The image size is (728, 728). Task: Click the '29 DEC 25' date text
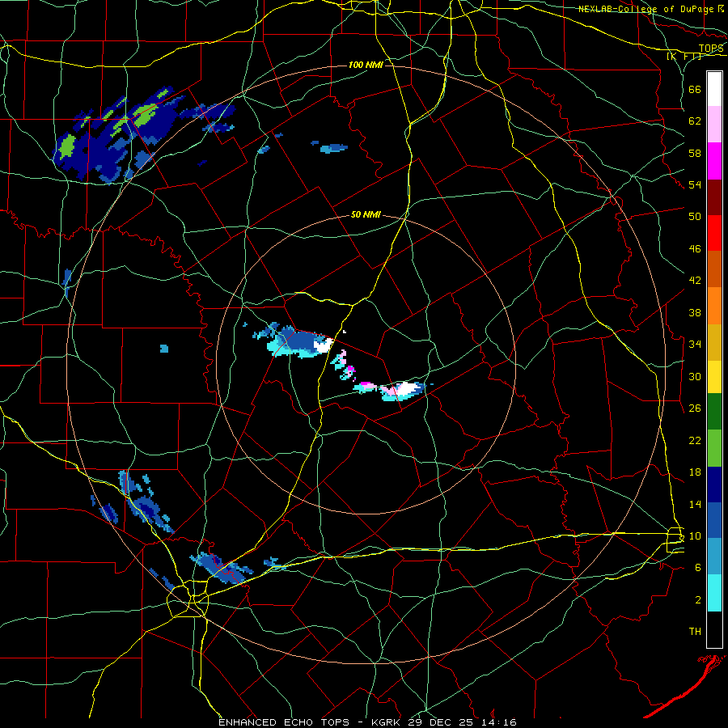pos(443,722)
